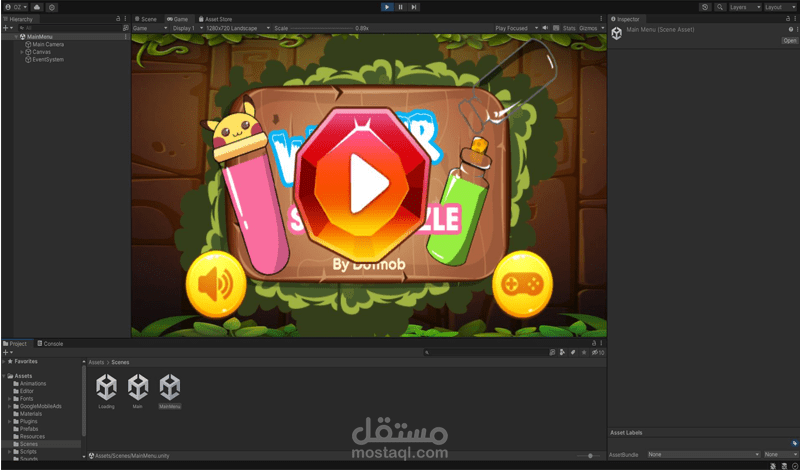Toggle the Gizmos button
Viewport: 800px width, 470px height.
[x=588, y=28]
